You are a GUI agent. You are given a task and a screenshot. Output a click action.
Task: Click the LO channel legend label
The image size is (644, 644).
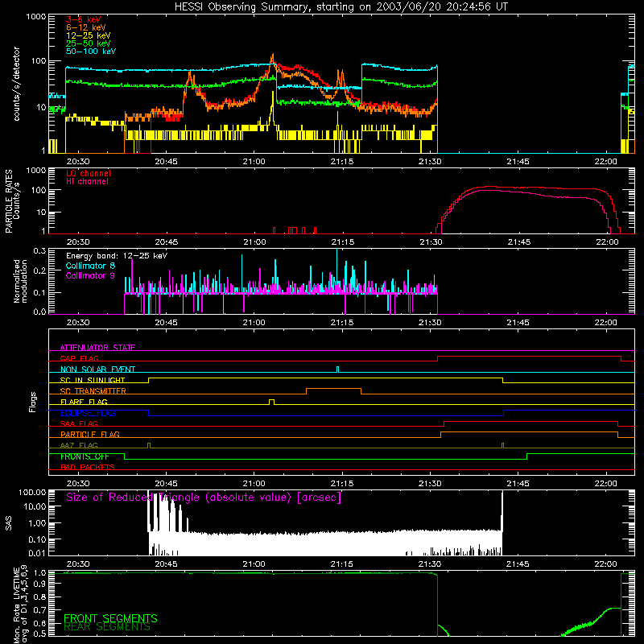[89, 173]
